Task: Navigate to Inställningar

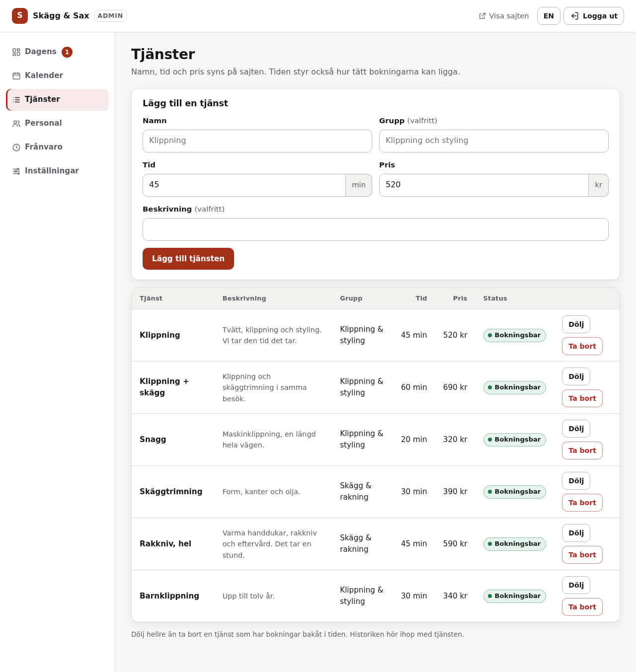Action: 58,171
